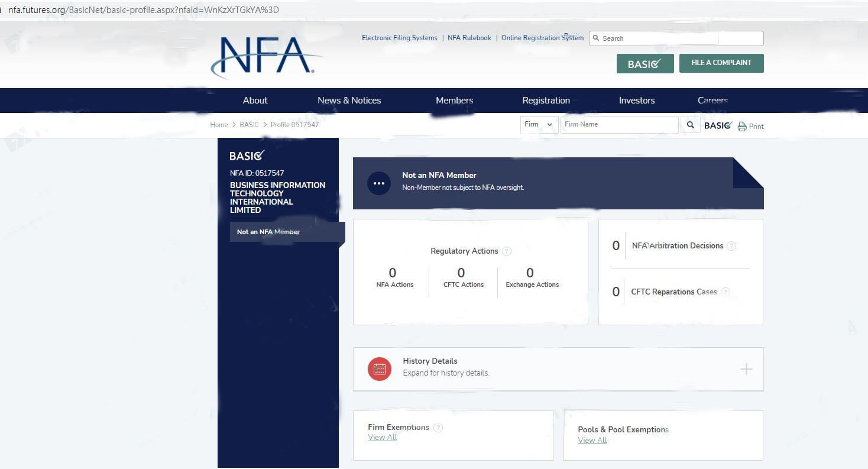Click BASIC logo next to Print
This screenshot has width=868, height=469.
pyautogui.click(x=718, y=125)
